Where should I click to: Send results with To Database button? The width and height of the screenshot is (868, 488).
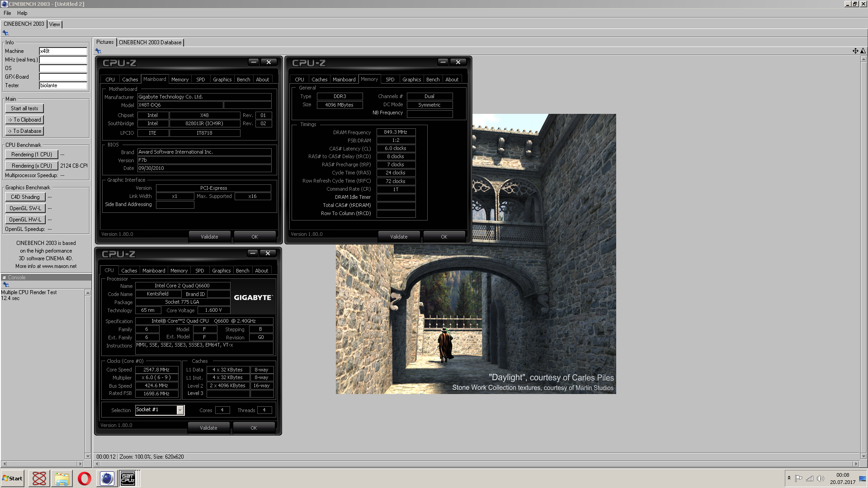pyautogui.click(x=24, y=131)
